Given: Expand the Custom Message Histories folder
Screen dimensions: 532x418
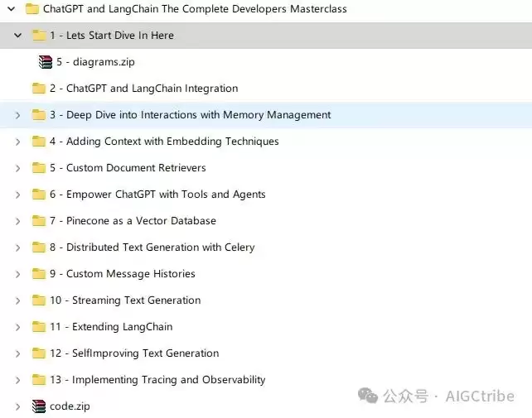Looking at the screenshot, I should pos(18,274).
